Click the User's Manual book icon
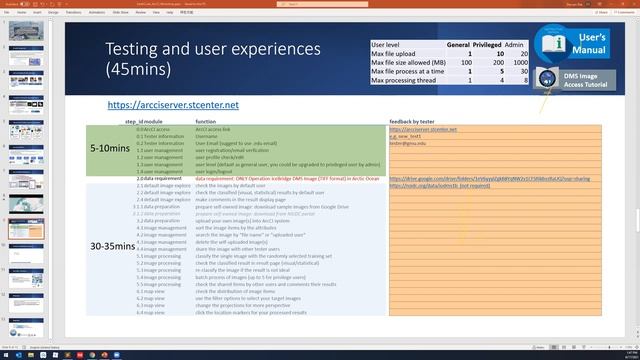 pos(553,43)
